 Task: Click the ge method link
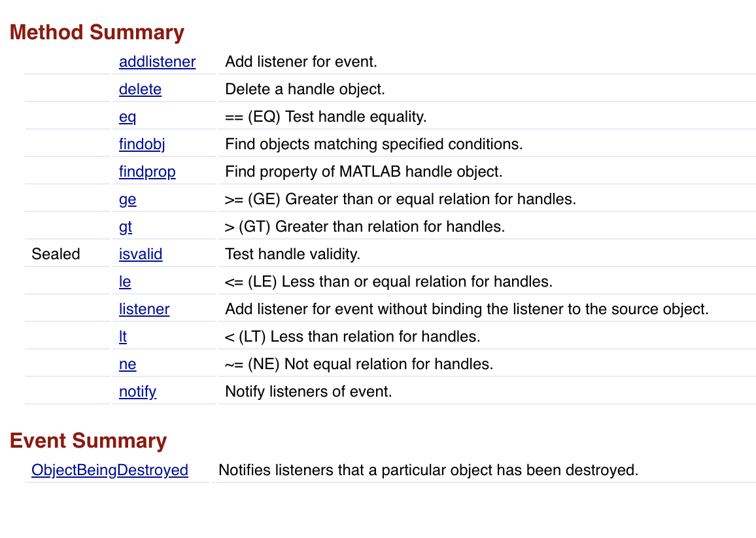tap(128, 199)
